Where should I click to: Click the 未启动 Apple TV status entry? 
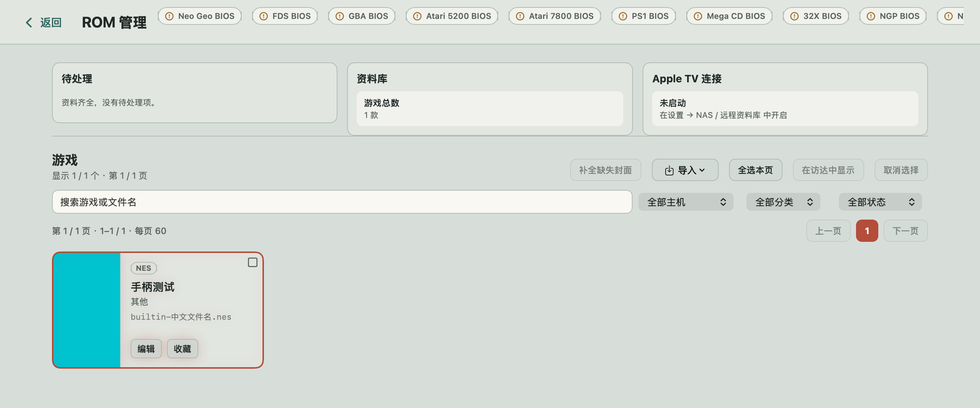pos(784,109)
